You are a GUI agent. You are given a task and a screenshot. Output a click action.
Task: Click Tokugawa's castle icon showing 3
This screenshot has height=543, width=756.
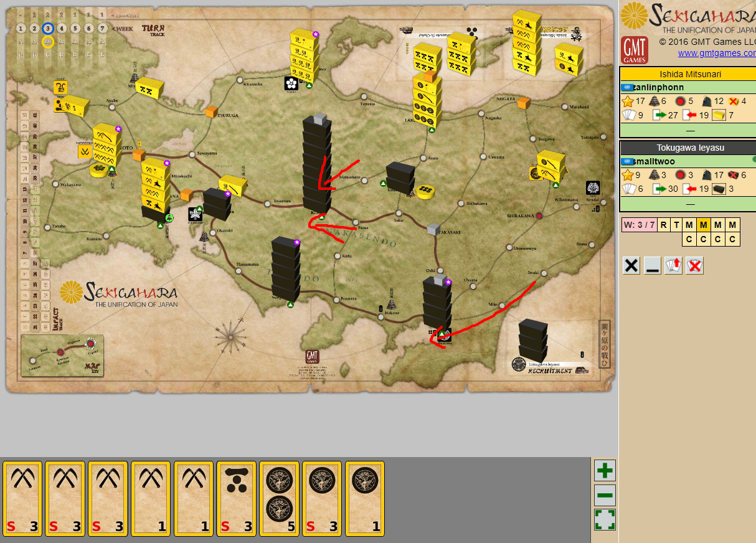(x=654, y=175)
